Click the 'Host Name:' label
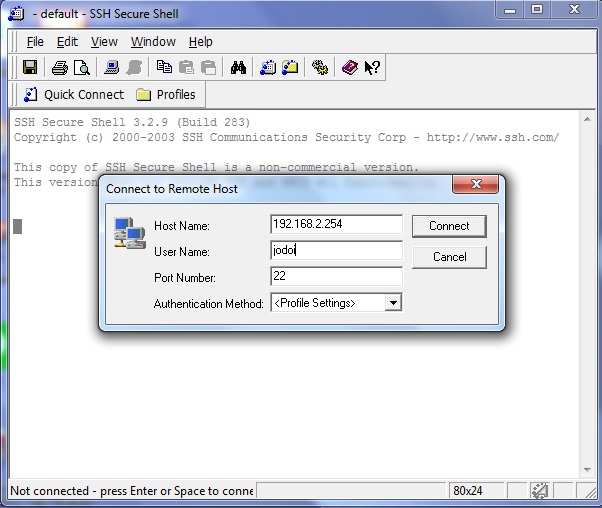Image resolution: width=602 pixels, height=508 pixels. point(182,226)
